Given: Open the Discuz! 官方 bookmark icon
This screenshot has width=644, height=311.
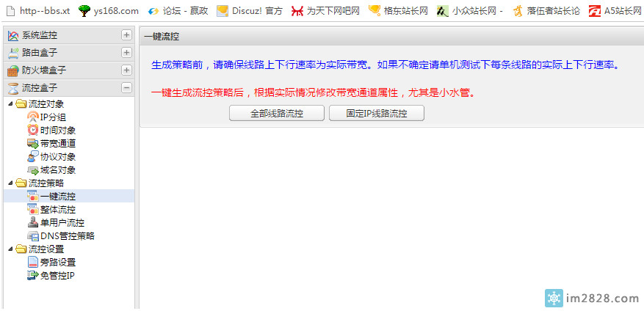Looking at the screenshot, I should (x=222, y=11).
